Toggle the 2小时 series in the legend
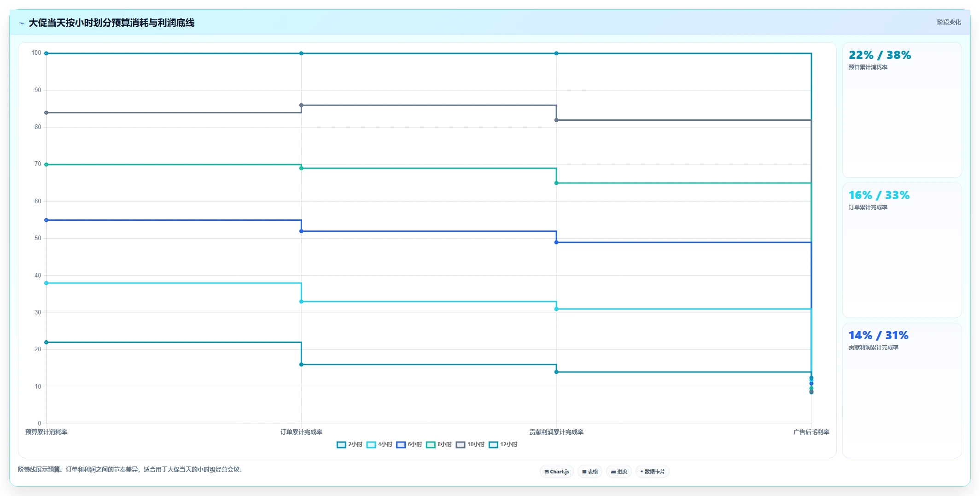Image resolution: width=980 pixels, height=496 pixels. coord(350,444)
